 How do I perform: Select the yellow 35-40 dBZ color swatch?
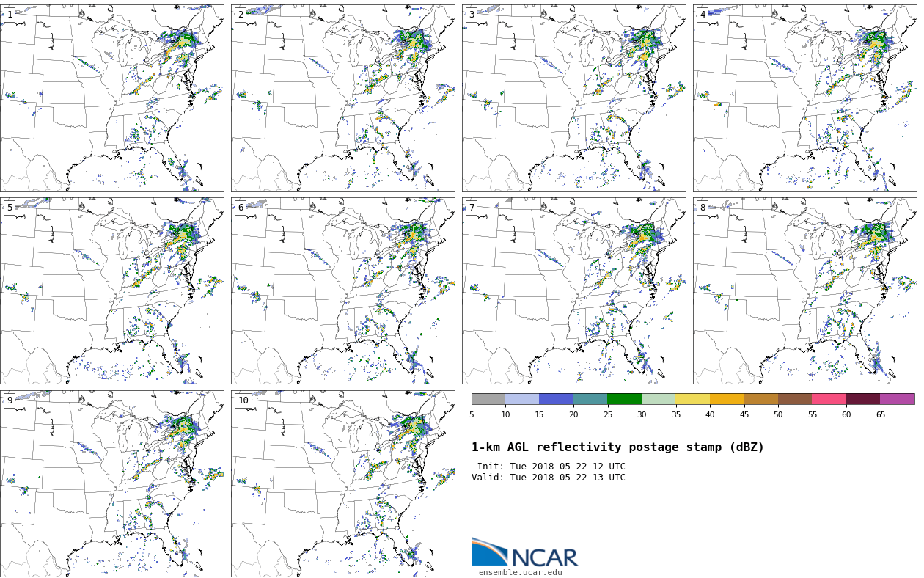[x=692, y=399]
